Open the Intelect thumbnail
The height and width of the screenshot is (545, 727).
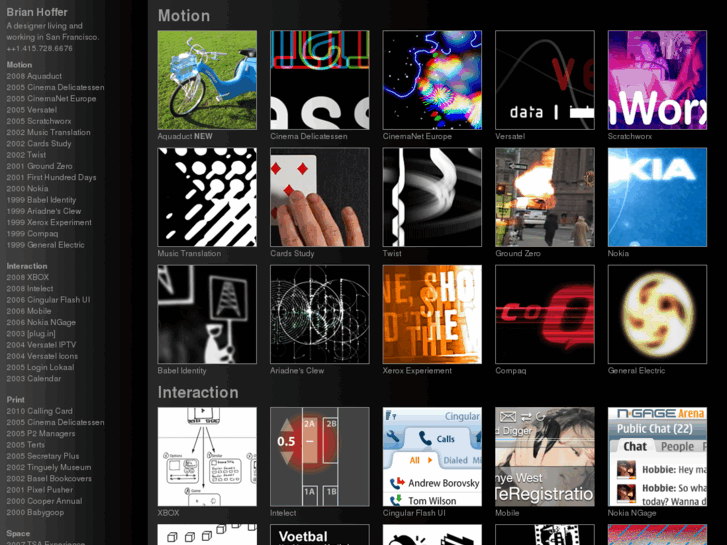(320, 457)
